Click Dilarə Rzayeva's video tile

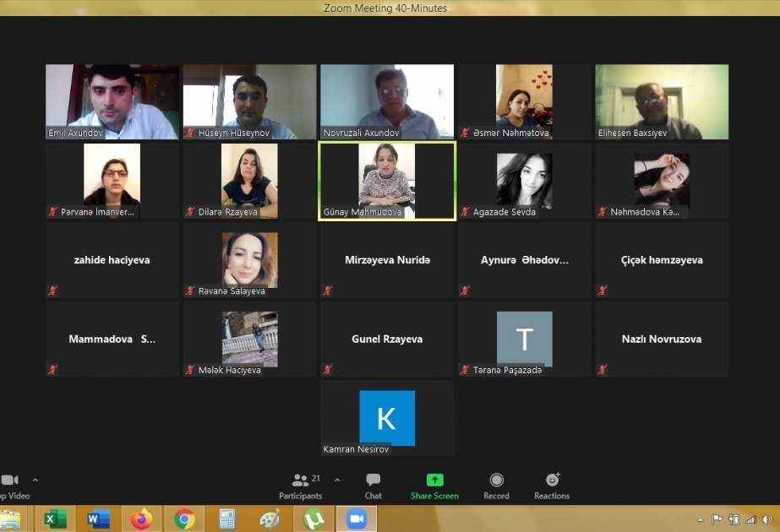(x=250, y=181)
